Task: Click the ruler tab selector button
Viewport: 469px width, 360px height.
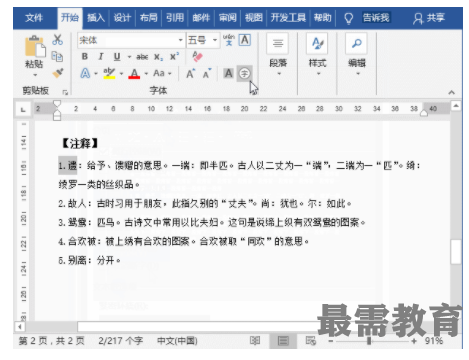Action: pyautogui.click(x=23, y=109)
